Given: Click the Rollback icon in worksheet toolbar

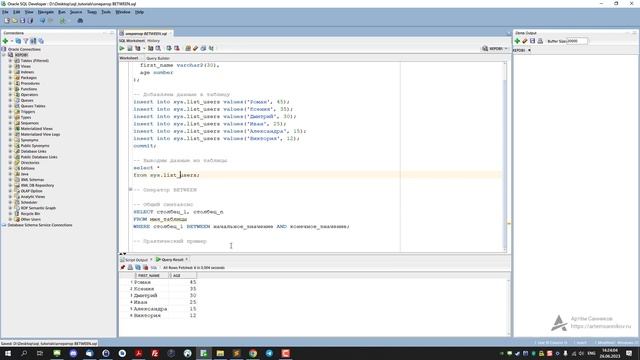Looking at the screenshot, I should (x=177, y=48).
